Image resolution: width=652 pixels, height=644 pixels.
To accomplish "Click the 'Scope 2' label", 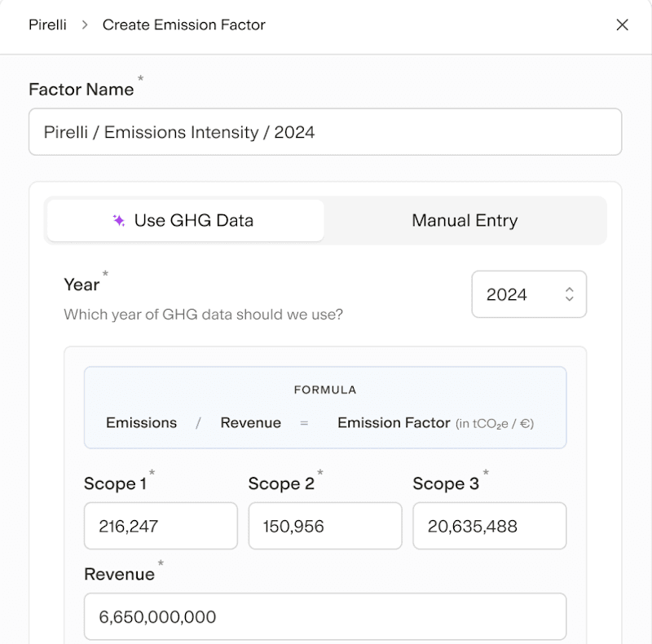I will (281, 483).
